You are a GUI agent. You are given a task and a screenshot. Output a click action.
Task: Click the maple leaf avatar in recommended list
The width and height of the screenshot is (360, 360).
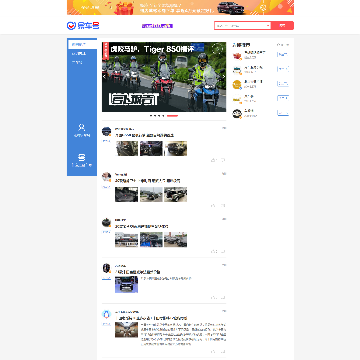click(x=237, y=56)
